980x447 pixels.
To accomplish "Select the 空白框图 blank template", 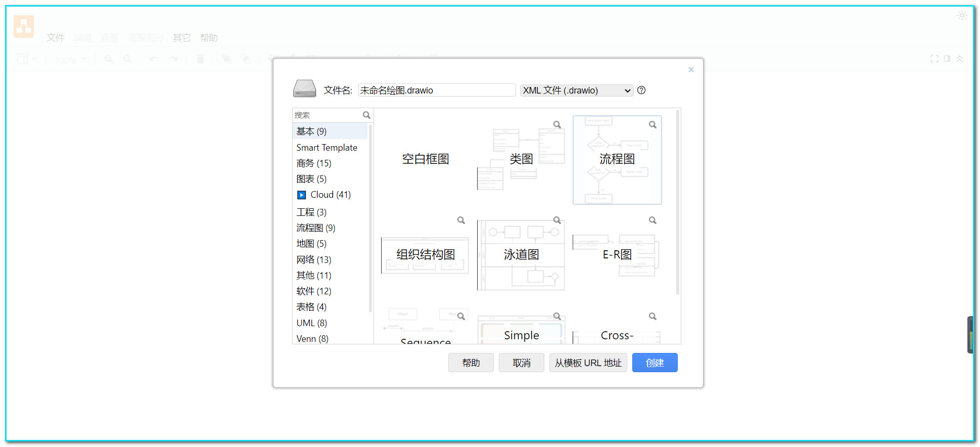I will (x=426, y=159).
